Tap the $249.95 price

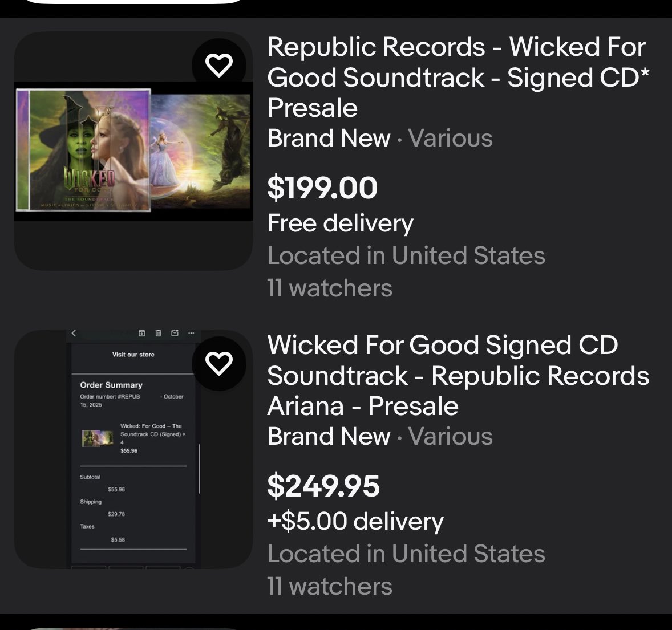[x=323, y=486]
